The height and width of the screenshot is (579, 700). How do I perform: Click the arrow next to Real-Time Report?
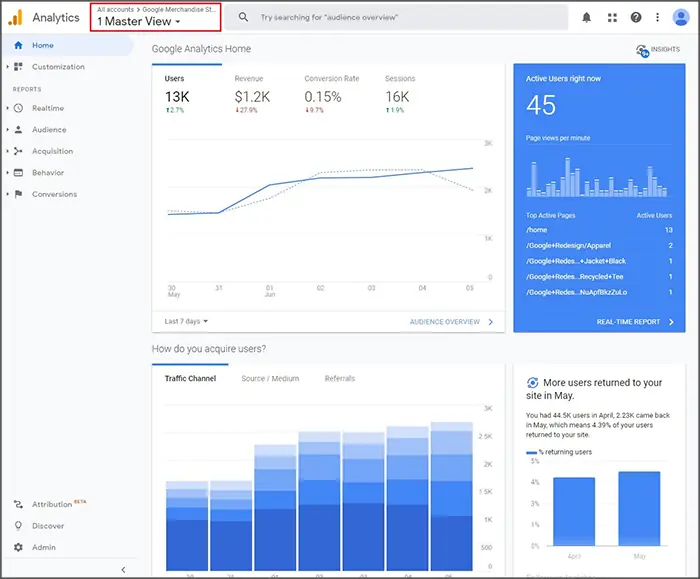[x=671, y=322]
